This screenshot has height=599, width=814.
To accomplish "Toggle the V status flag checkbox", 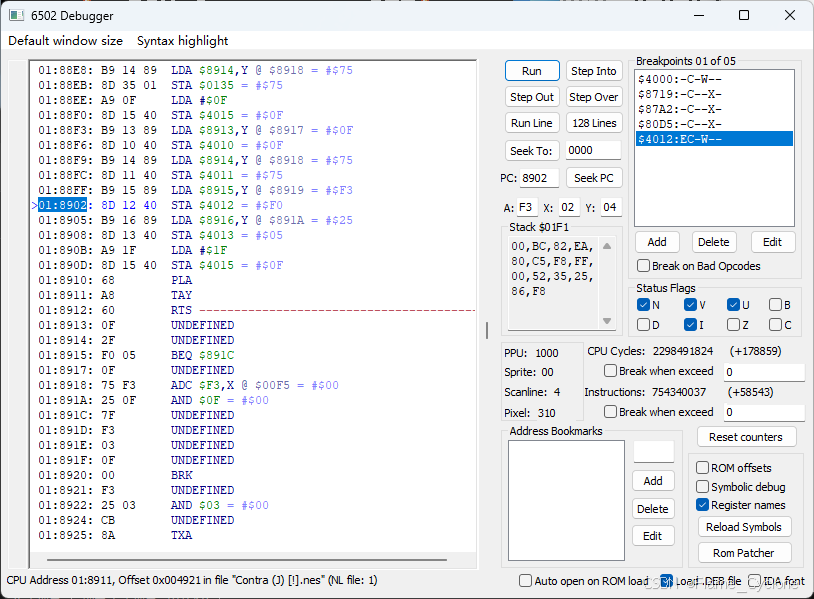I will (690, 305).
